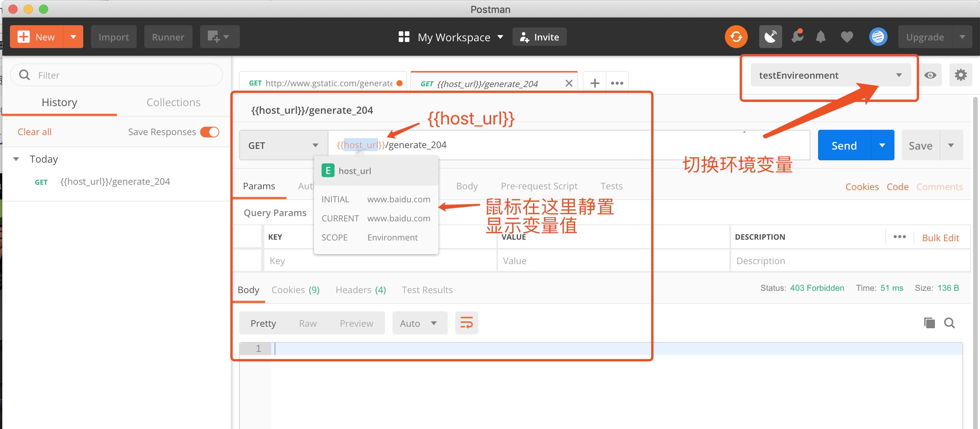
Task: Click the Invite button
Action: point(539,37)
